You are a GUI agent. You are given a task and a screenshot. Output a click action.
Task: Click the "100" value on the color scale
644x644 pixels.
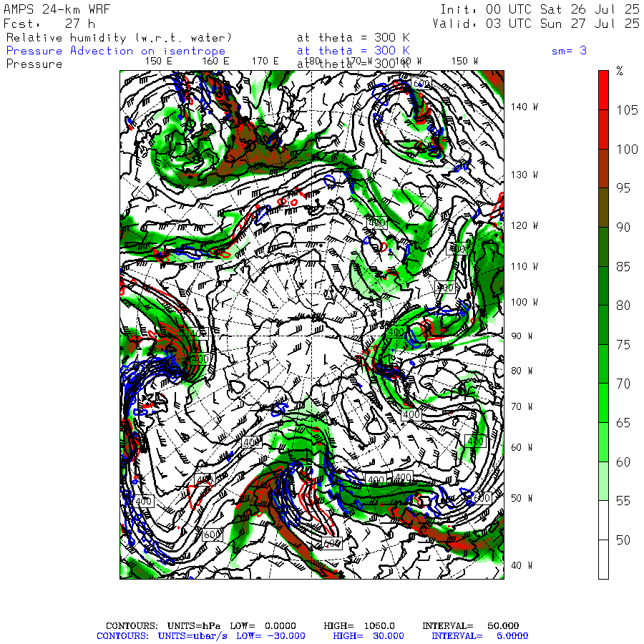point(627,149)
